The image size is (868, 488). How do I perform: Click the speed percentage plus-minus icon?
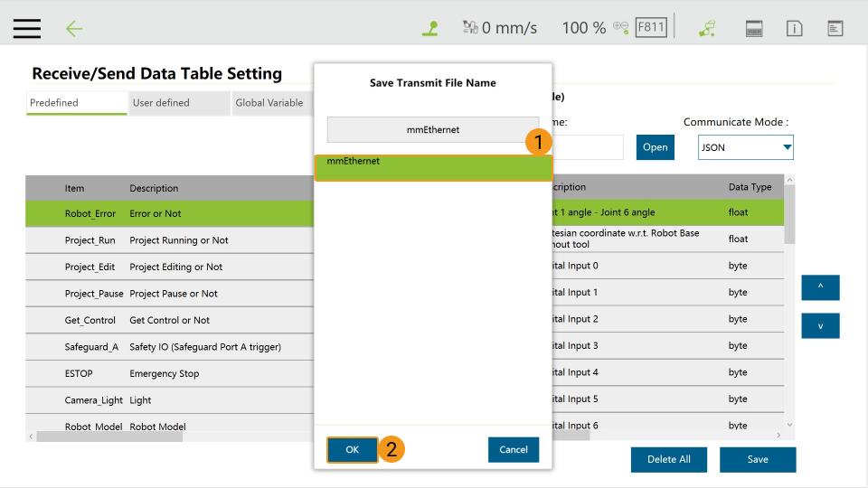pos(621,27)
